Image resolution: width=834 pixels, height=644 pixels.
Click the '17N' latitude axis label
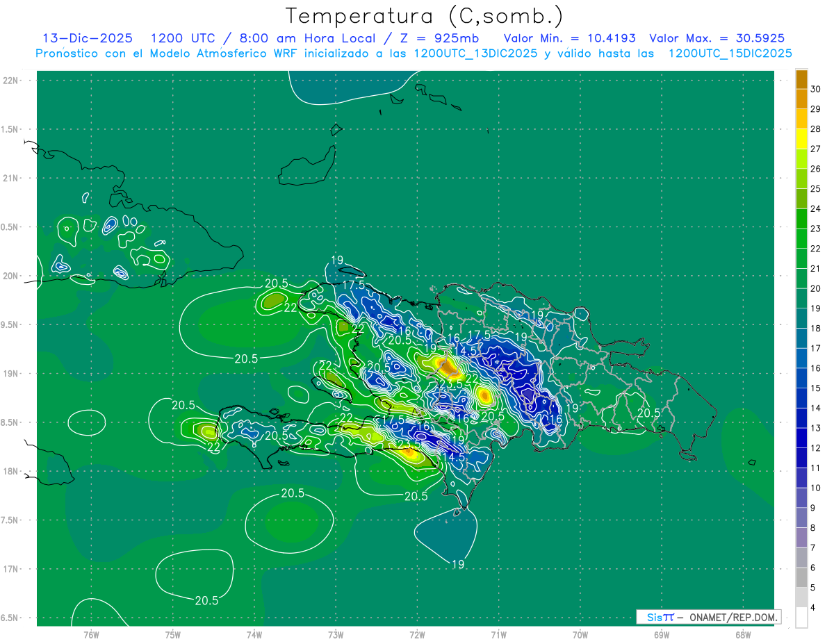pos(12,569)
